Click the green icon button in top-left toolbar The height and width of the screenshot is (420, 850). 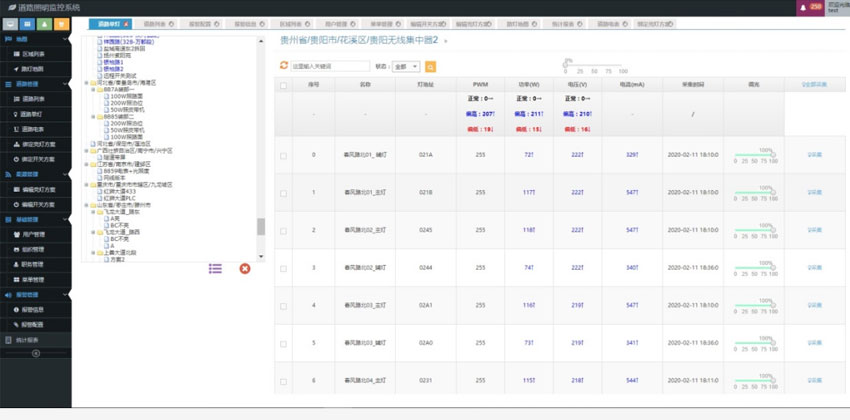click(45, 23)
